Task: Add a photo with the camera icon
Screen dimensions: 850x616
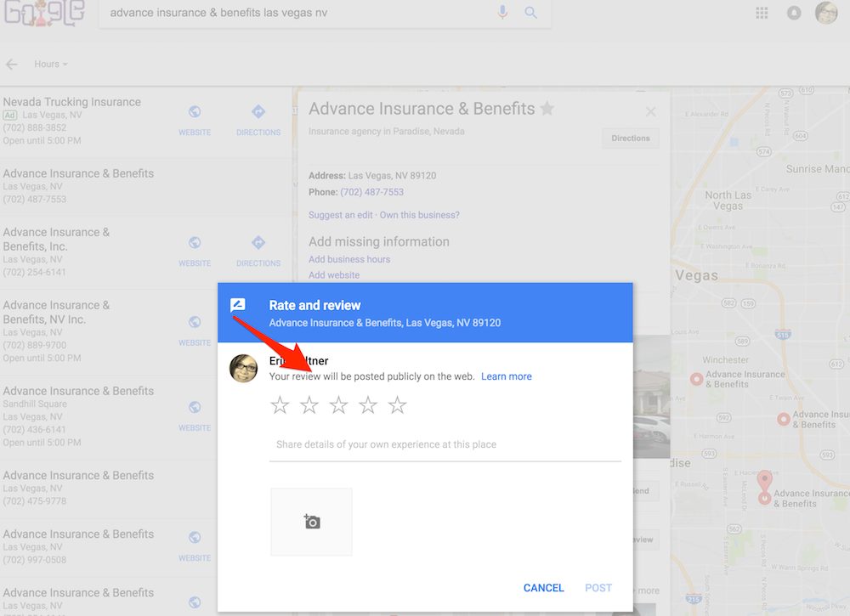Action: pos(312,522)
